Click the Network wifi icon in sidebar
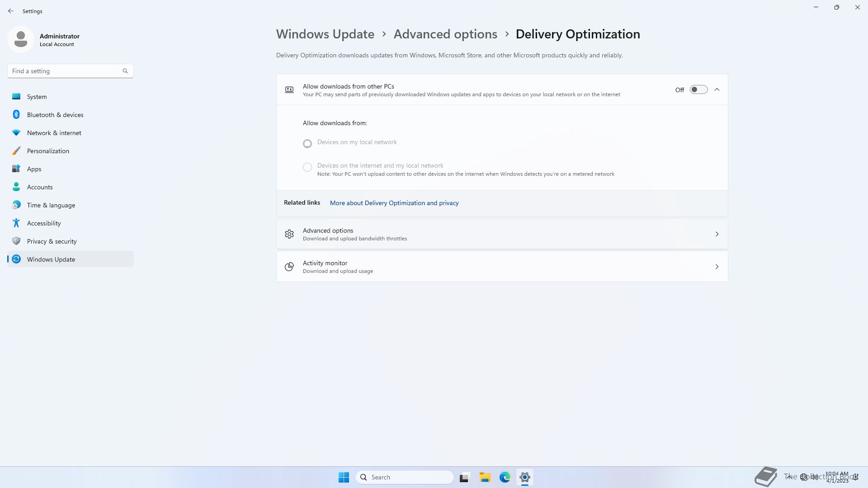 (x=16, y=132)
